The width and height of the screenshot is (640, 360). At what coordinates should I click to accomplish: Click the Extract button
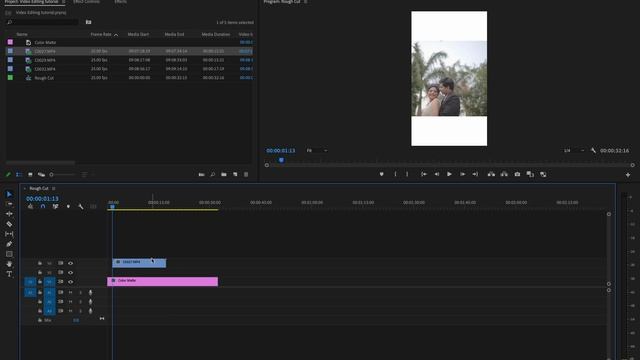coord(504,174)
